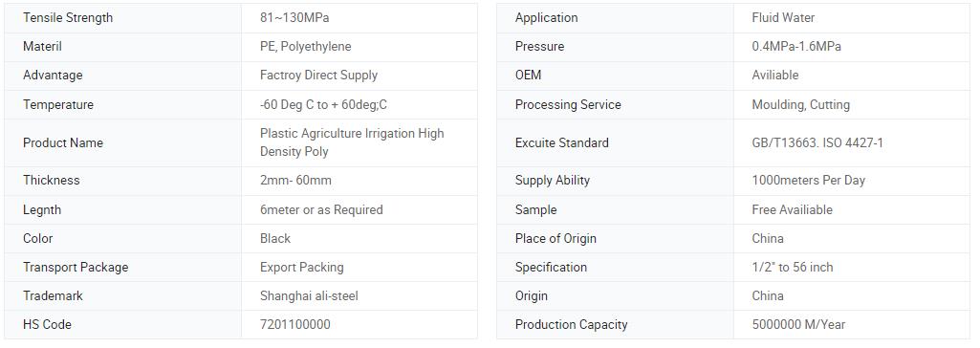Select Factroy Direct Supply text
Screen dimensions: 980x348
318,75
